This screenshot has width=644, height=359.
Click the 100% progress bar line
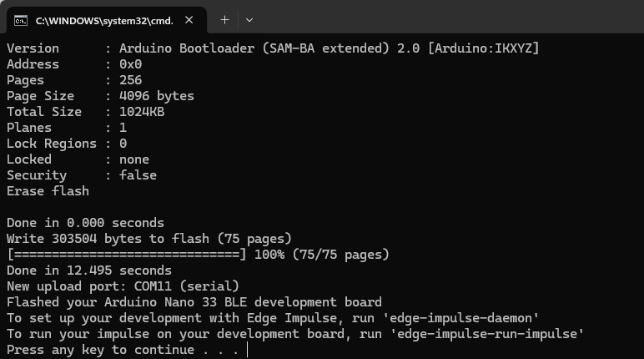coord(198,255)
